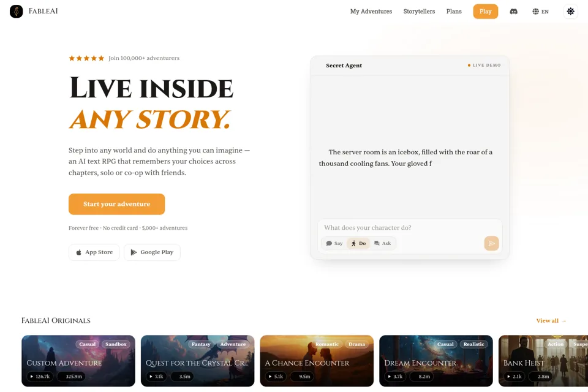
Task: Click the FableAI brand name text
Action: [x=43, y=11]
